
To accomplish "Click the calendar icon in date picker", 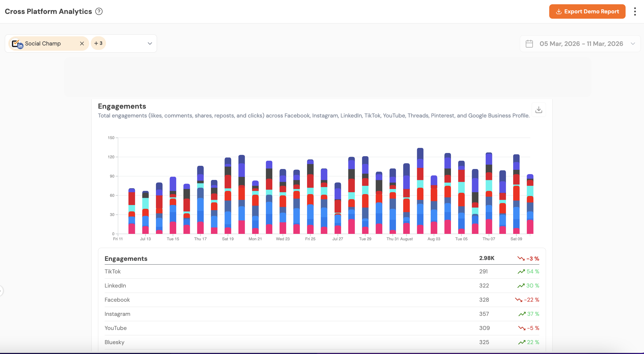I will pyautogui.click(x=529, y=44).
